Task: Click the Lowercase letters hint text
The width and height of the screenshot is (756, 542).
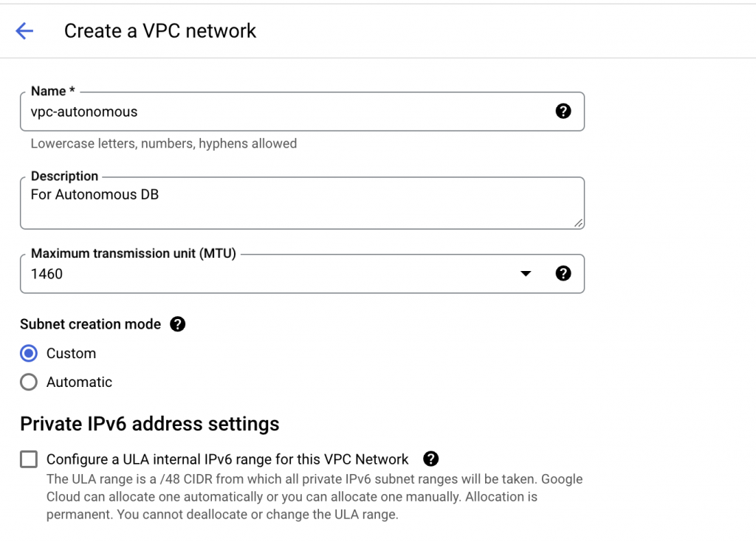Action: [x=163, y=144]
